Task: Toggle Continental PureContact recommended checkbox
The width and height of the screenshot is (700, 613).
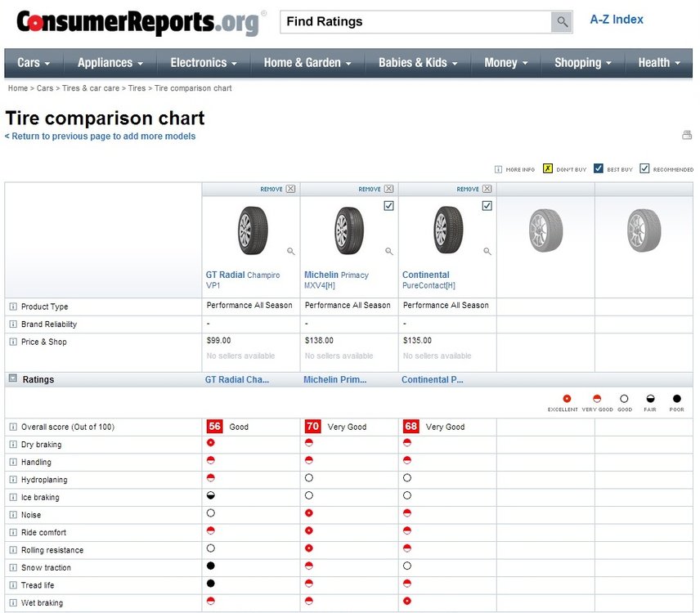Action: 487,206
